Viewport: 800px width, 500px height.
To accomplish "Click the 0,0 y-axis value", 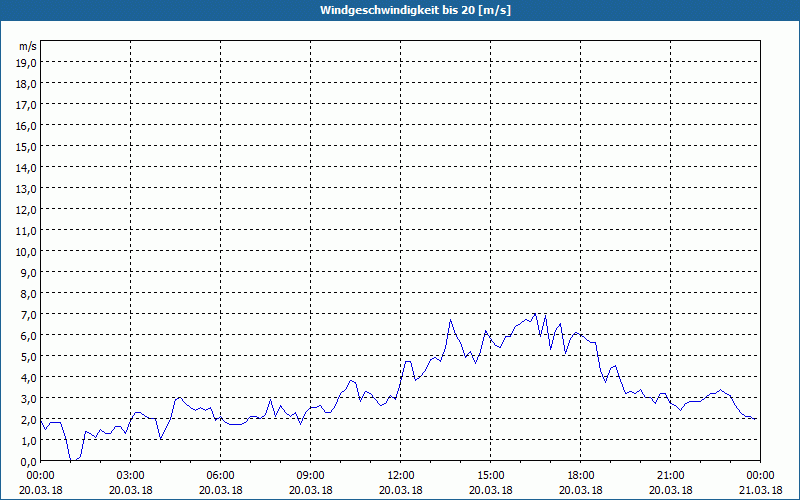I will pyautogui.click(x=29, y=462).
